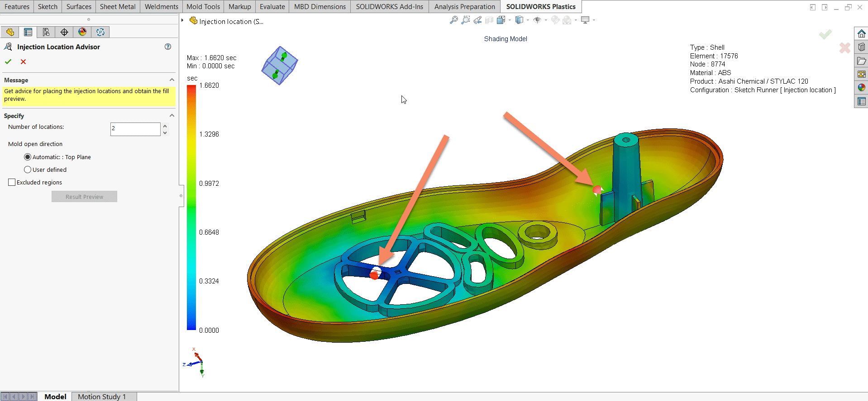868x401 pixels.
Task: Open the DimXpertManager crosshair tab
Action: 64,32
